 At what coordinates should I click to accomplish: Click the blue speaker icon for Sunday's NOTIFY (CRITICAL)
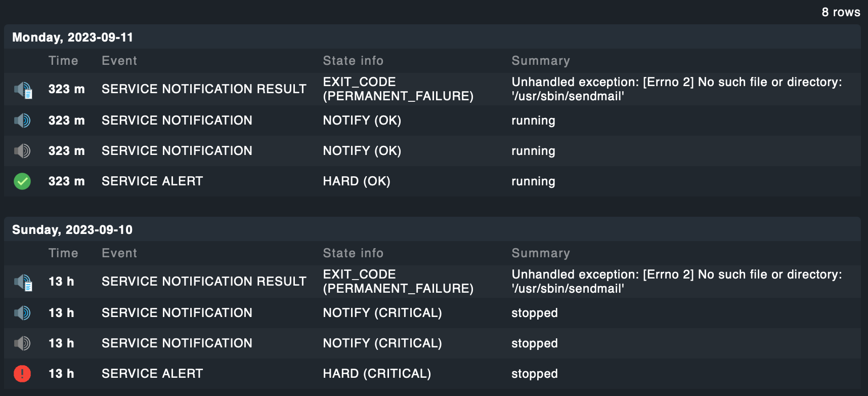pos(22,313)
